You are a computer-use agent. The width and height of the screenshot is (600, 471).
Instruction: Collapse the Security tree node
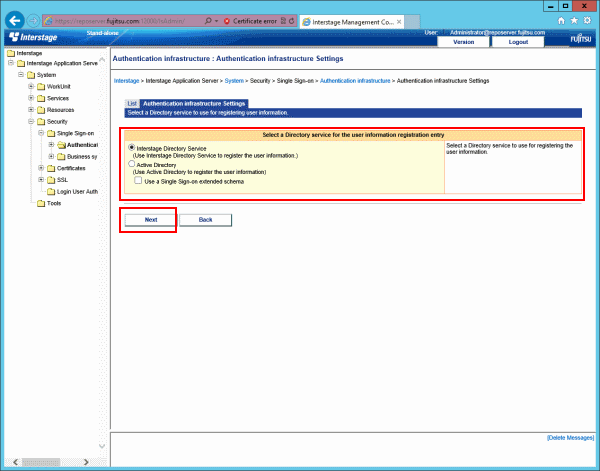click(31, 121)
